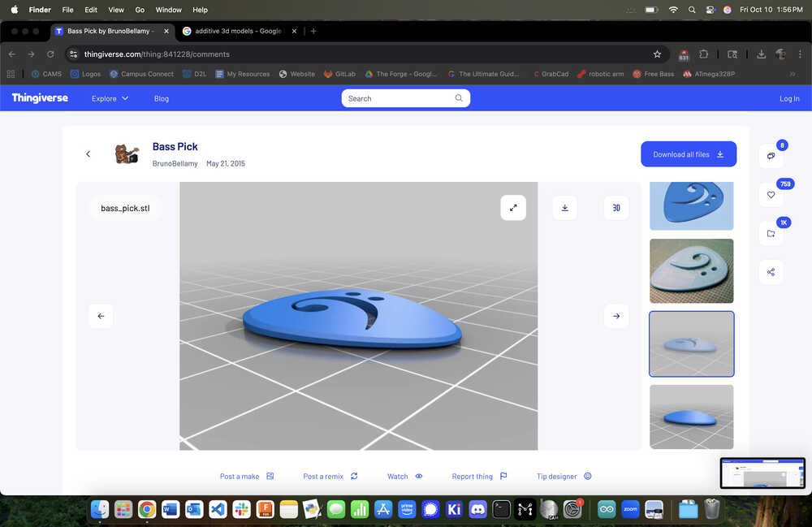Go back using the left chevron
The width and height of the screenshot is (812, 527).
coord(89,154)
